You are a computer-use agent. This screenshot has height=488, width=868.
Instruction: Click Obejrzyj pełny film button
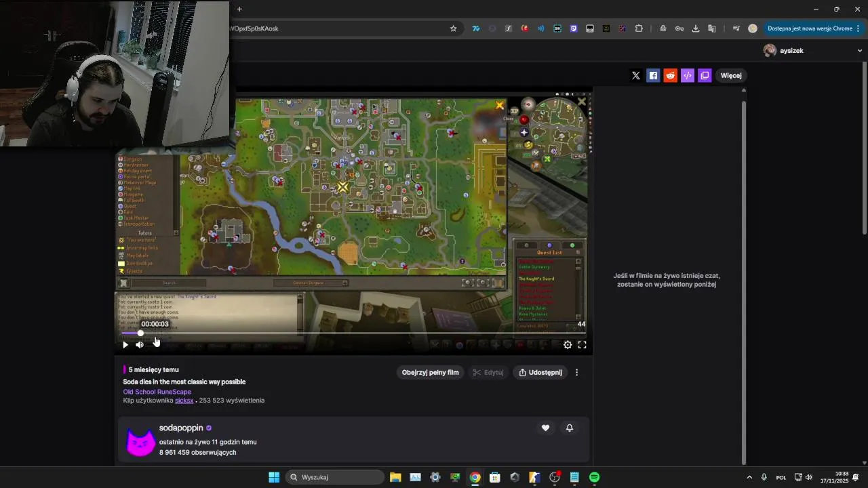click(430, 373)
